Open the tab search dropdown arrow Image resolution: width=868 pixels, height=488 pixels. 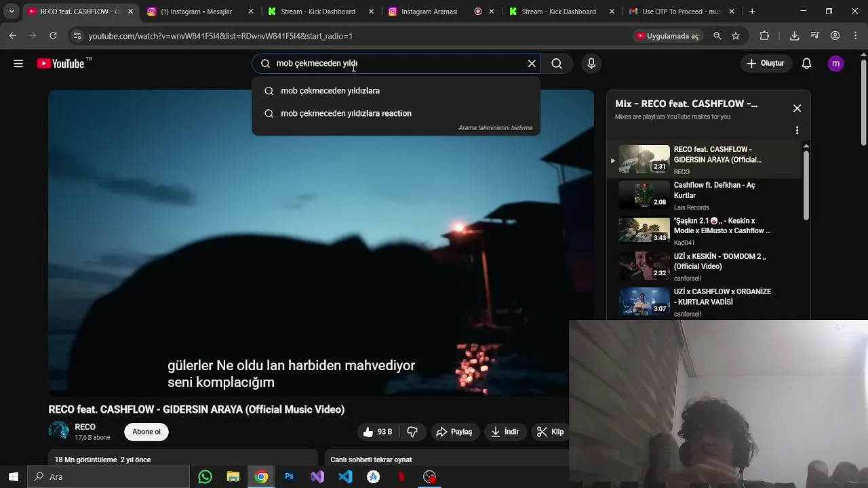coord(12,12)
